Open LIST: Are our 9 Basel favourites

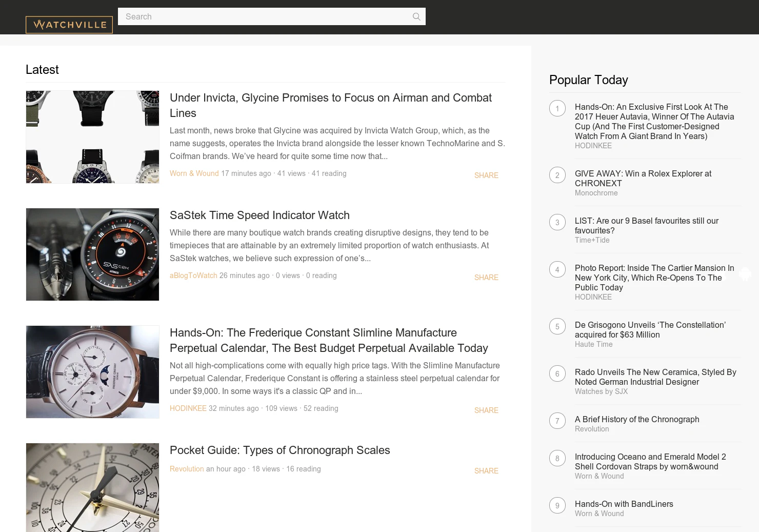point(647,226)
